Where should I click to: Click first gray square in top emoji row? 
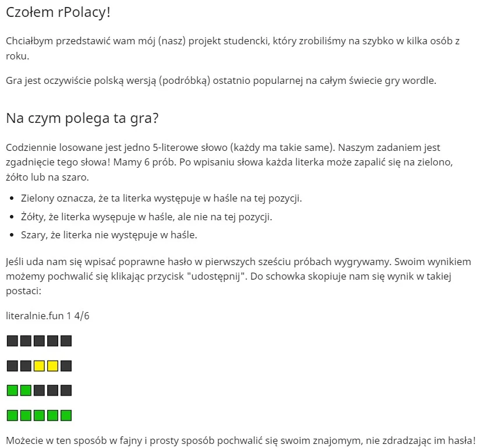[x=12, y=341]
